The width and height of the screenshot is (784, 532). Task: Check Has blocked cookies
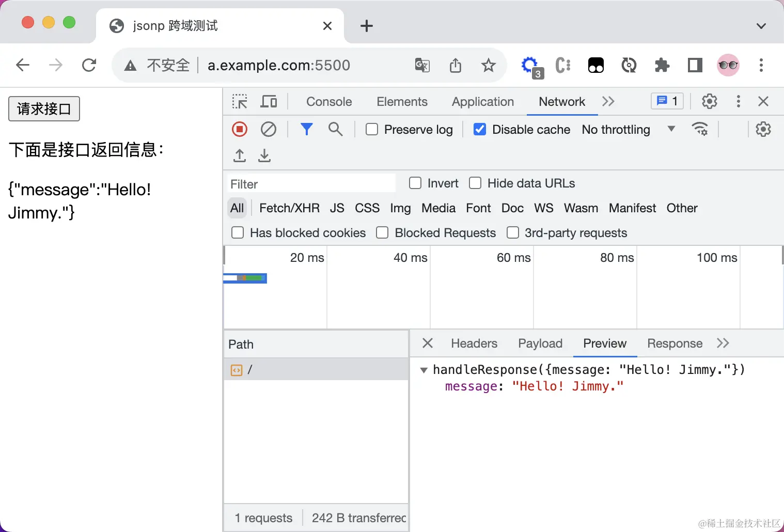pos(238,232)
